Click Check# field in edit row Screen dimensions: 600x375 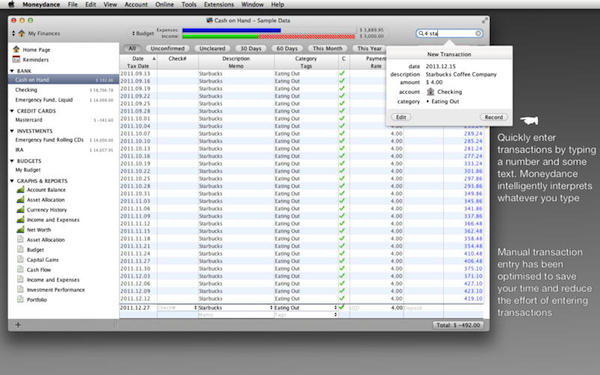pos(177,308)
